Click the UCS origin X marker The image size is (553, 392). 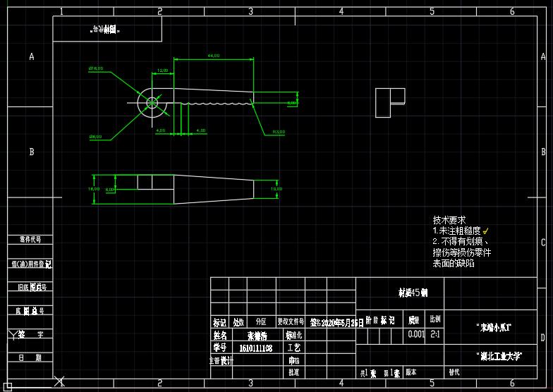point(59,381)
